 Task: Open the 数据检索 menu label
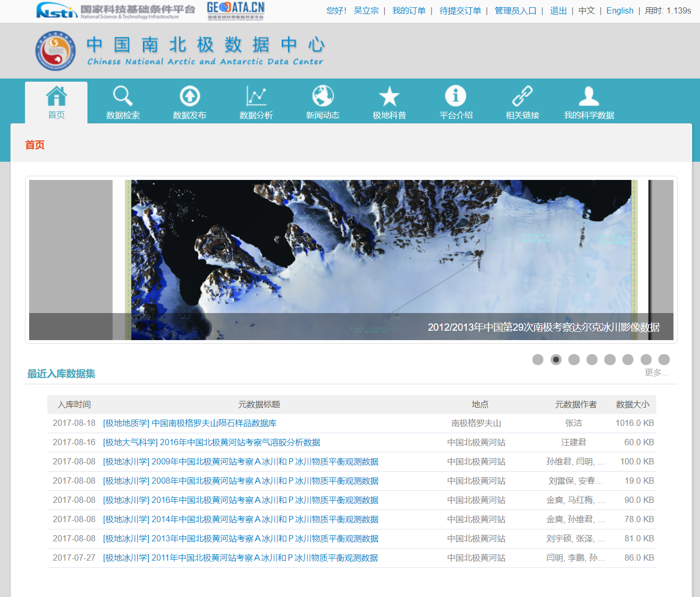123,115
